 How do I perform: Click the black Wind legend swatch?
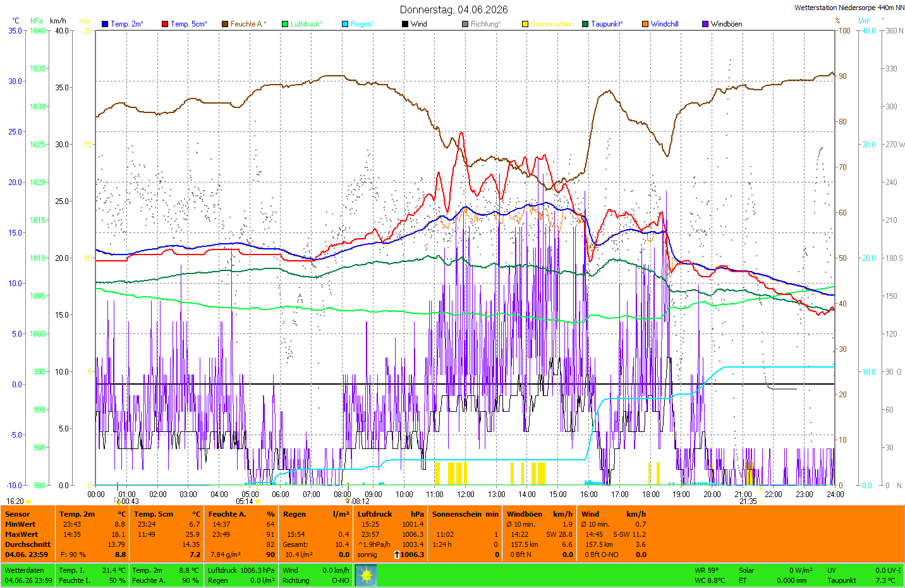pyautogui.click(x=405, y=24)
